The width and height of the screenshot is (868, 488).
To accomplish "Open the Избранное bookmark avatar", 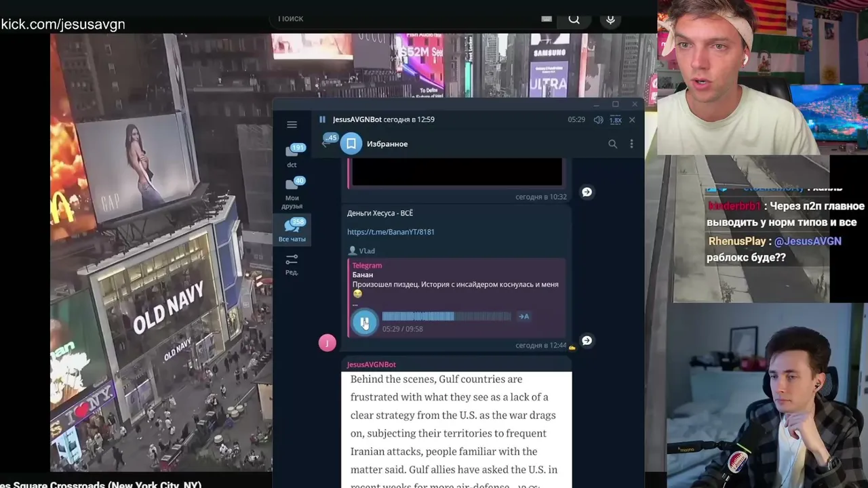I will coord(351,144).
